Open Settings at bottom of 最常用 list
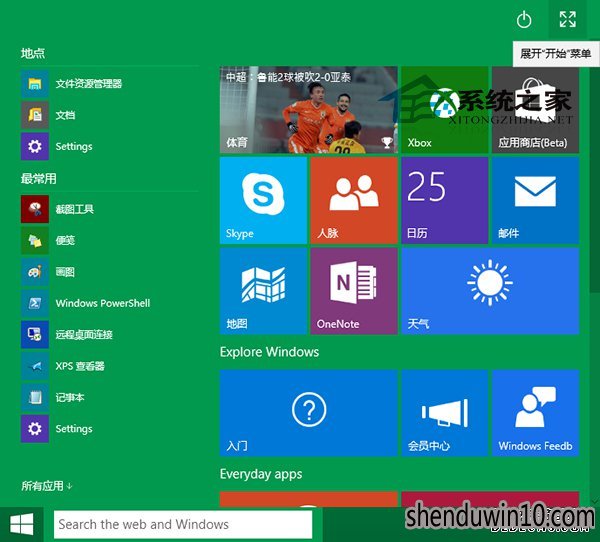The image size is (600, 542). [35, 429]
